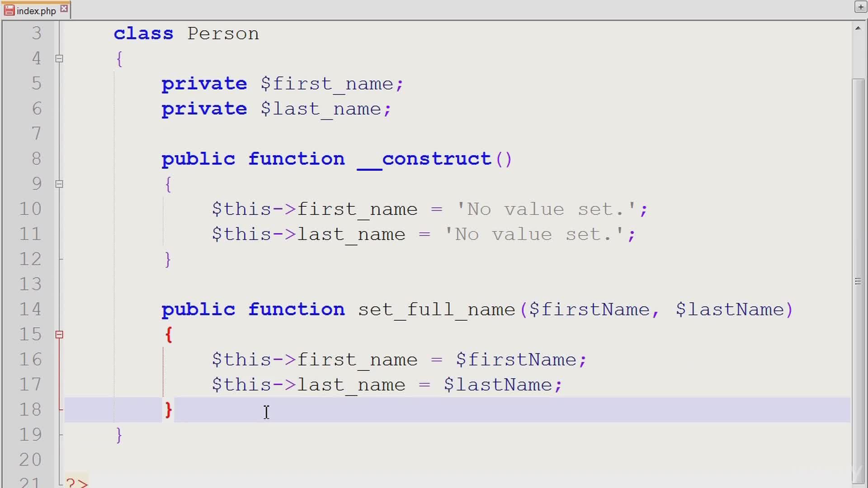Screen dimensions: 868x488
Task: Collapse the Person class fold marker
Action: [x=59, y=58]
